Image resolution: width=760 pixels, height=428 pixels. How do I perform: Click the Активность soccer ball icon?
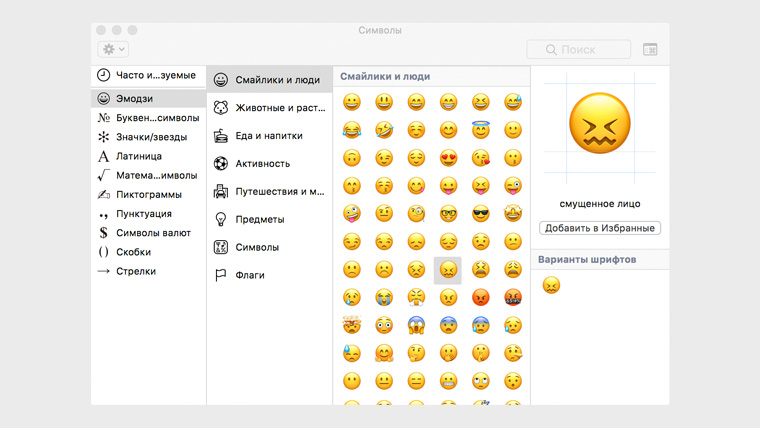221,164
